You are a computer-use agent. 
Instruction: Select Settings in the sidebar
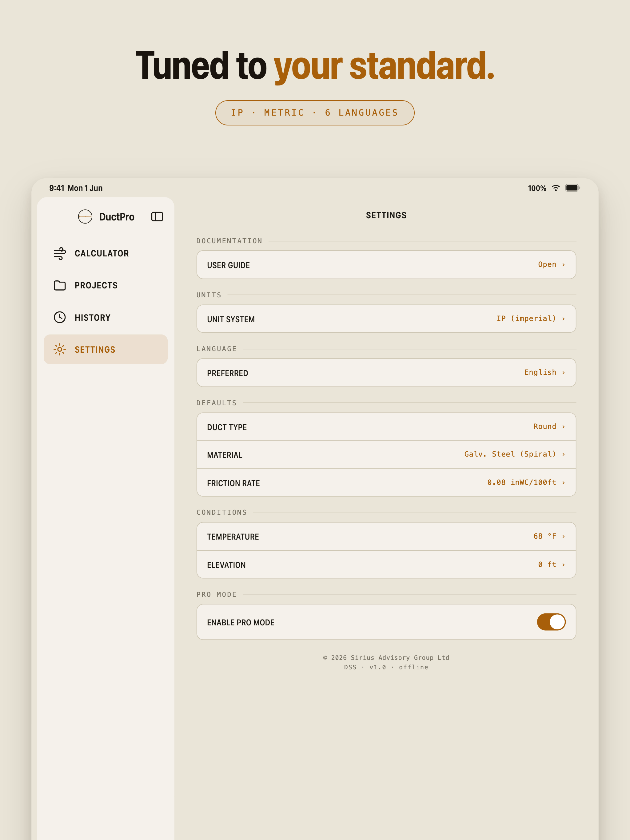pyautogui.click(x=106, y=349)
